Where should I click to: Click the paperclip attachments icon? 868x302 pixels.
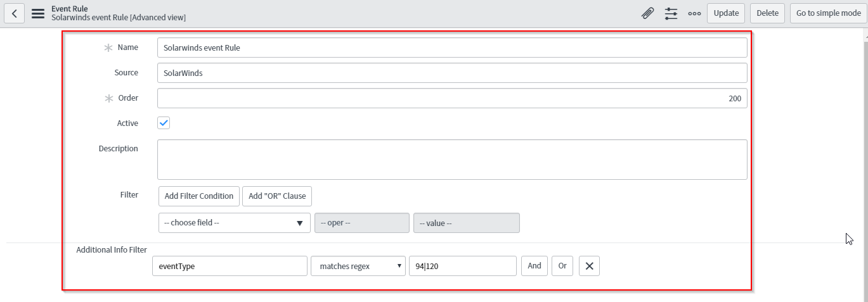(647, 13)
